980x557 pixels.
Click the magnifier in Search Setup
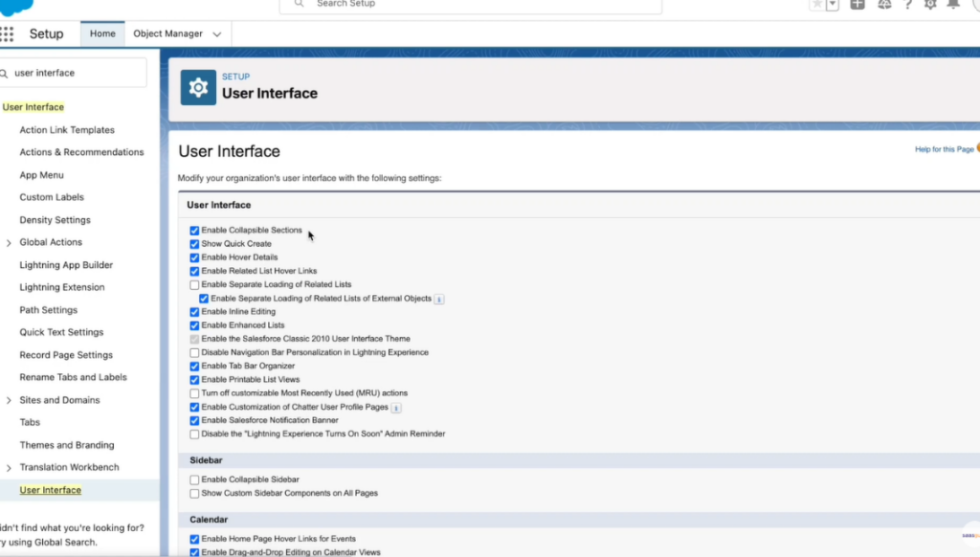coord(299,4)
